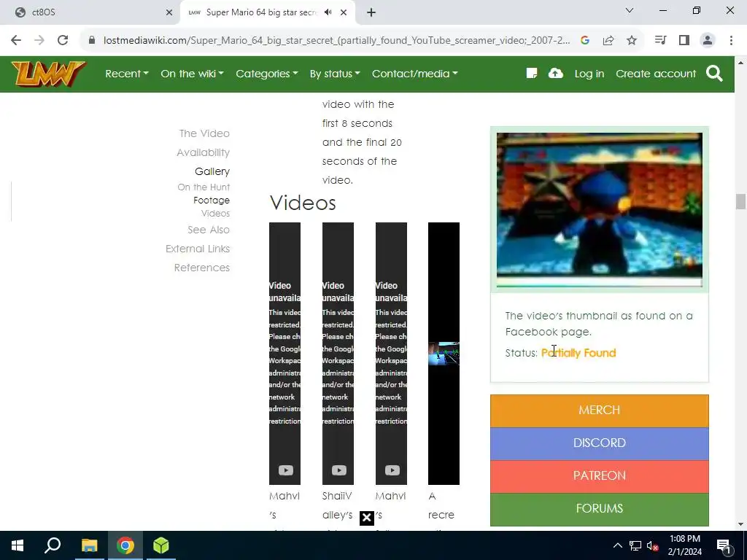The width and height of the screenshot is (747, 560).
Task: Jump to Availability section
Action: 203,152
